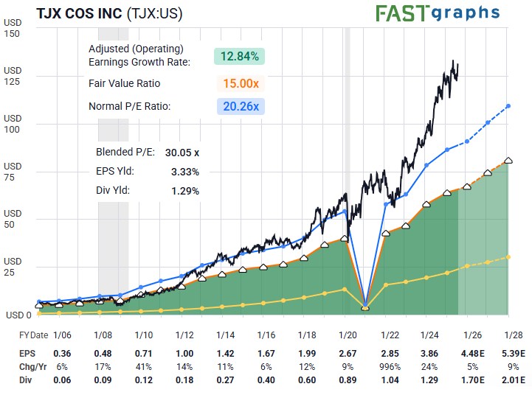Click the estimated EPS 5.39E
532x395 pixels.
click(x=514, y=354)
